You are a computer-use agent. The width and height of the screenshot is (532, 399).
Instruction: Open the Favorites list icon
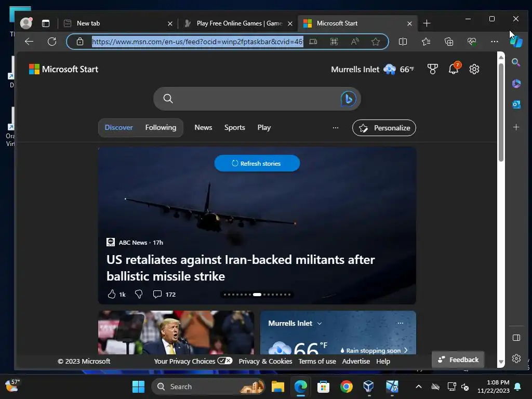pyautogui.click(x=426, y=42)
